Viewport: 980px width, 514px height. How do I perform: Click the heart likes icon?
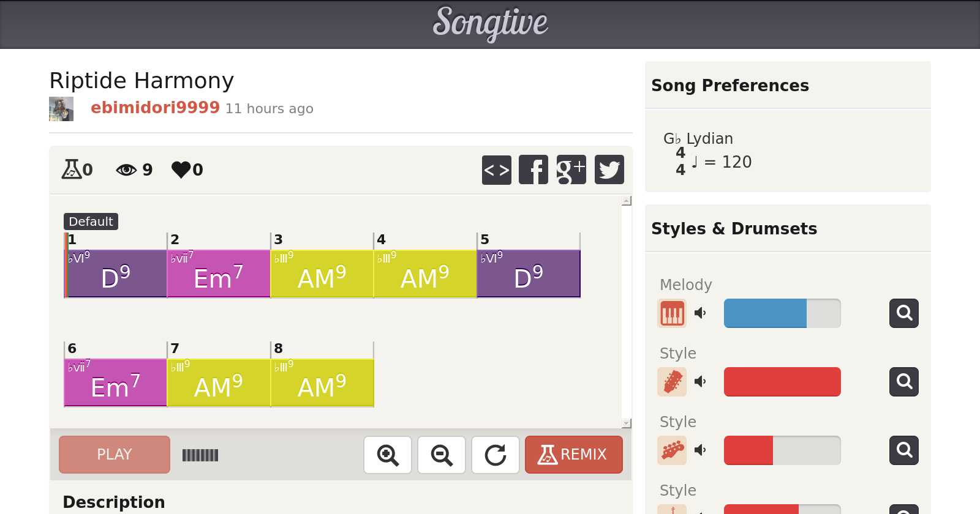coord(181,169)
